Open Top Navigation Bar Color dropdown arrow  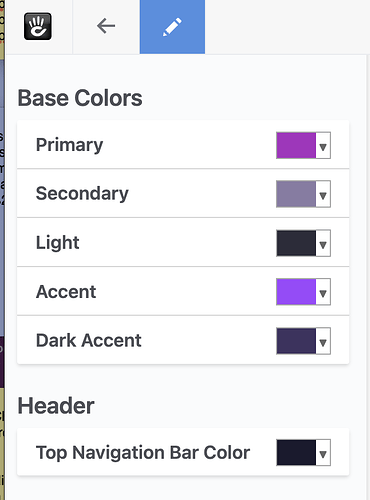click(x=323, y=452)
